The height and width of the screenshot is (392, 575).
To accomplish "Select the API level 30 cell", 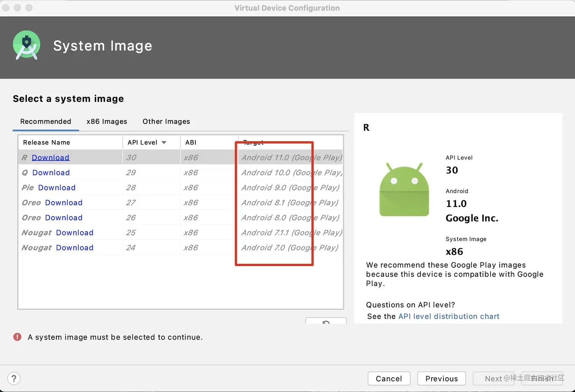I will tap(151, 157).
